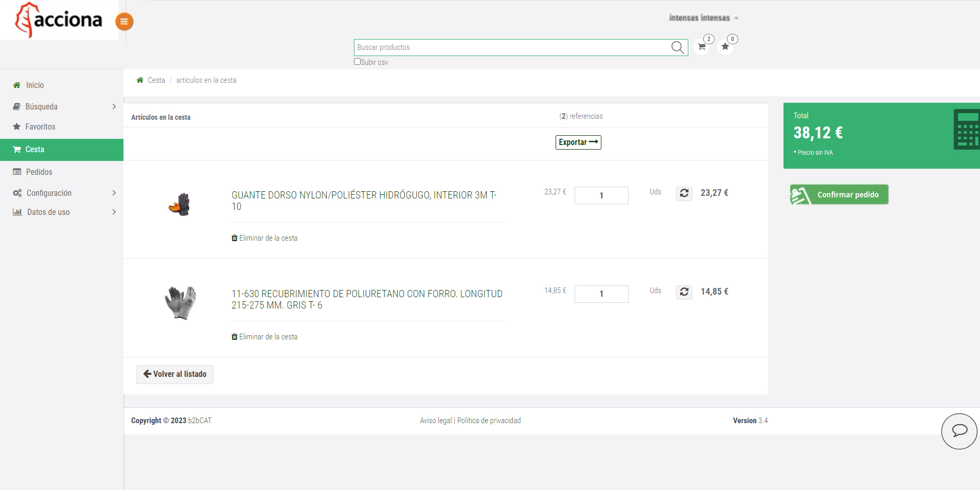980x490 pixels.
Task: Click the calculator icon in Total panel
Action: tap(966, 130)
